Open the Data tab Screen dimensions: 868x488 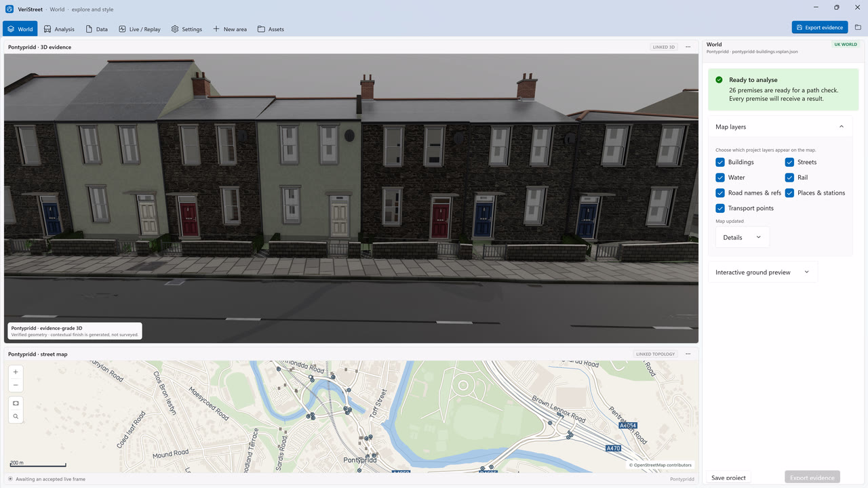point(97,29)
